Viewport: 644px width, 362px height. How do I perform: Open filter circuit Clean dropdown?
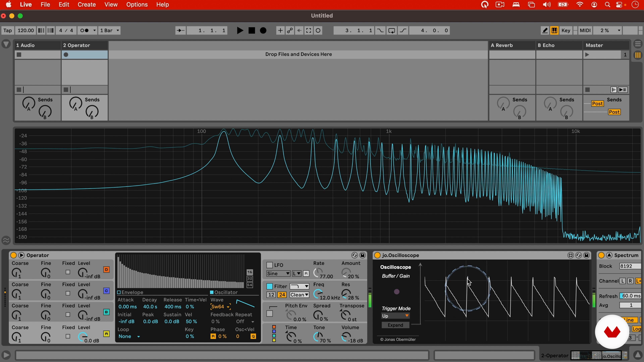coord(300,295)
